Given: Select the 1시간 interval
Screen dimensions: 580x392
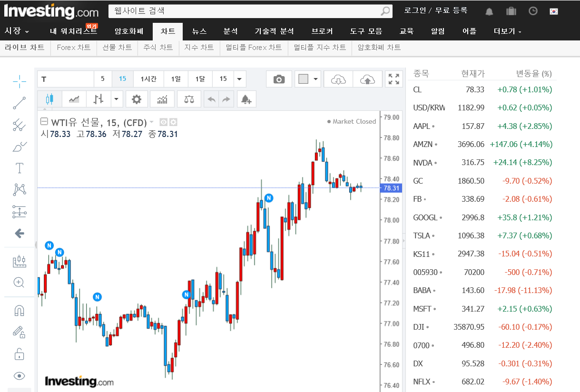Looking at the screenshot, I should [x=148, y=79].
